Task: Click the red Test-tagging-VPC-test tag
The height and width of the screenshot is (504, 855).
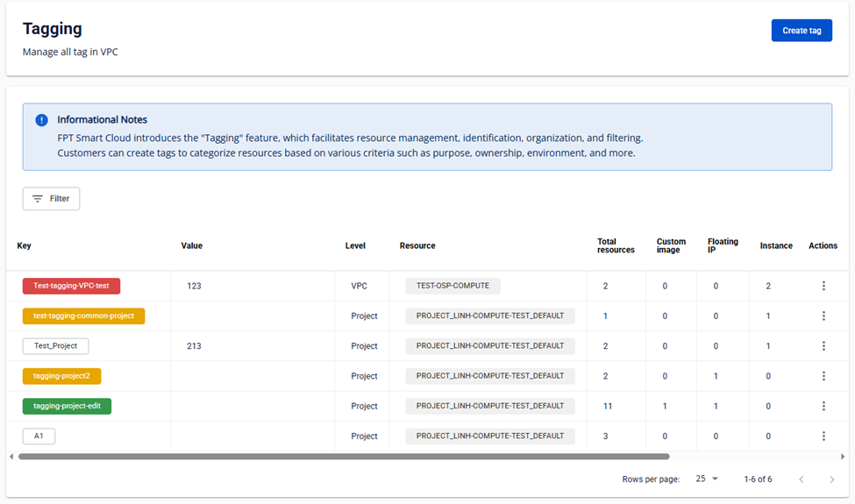Action: 71,286
